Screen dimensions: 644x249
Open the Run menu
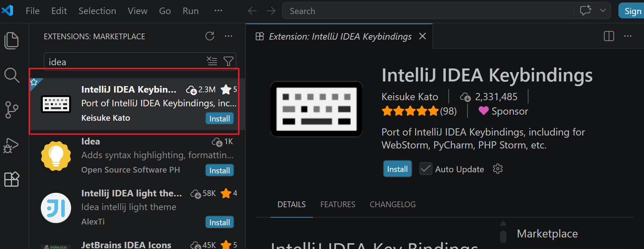[191, 11]
